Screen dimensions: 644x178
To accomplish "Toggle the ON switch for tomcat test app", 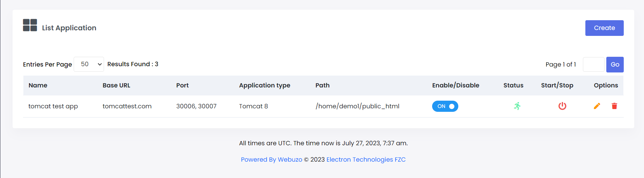I will click(445, 106).
